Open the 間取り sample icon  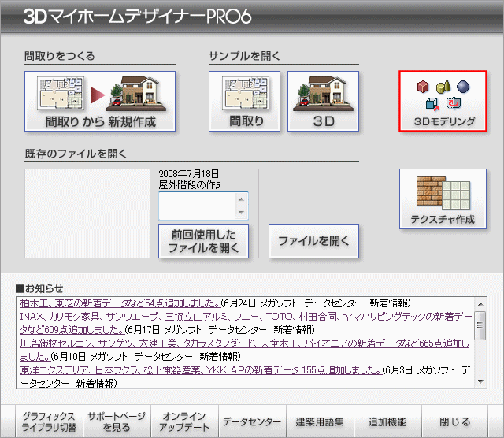(243, 101)
